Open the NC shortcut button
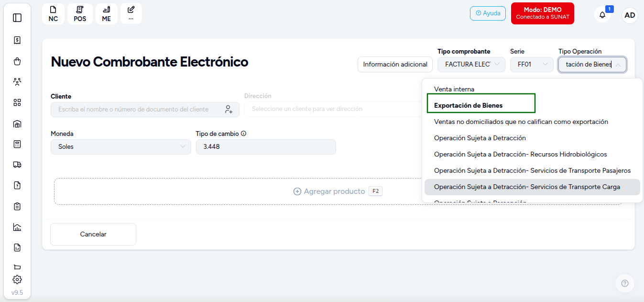Viewport: 644px width, 302px height. pos(53,13)
